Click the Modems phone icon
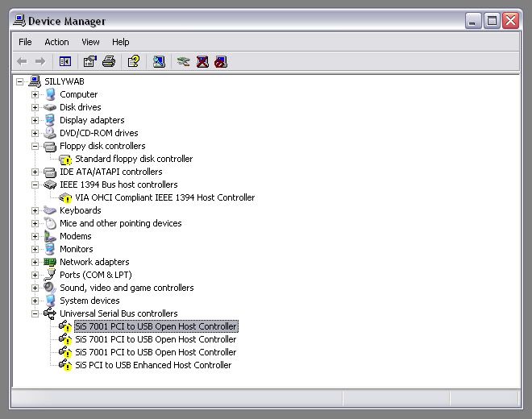The width and height of the screenshot is (532, 419). pyautogui.click(x=50, y=236)
